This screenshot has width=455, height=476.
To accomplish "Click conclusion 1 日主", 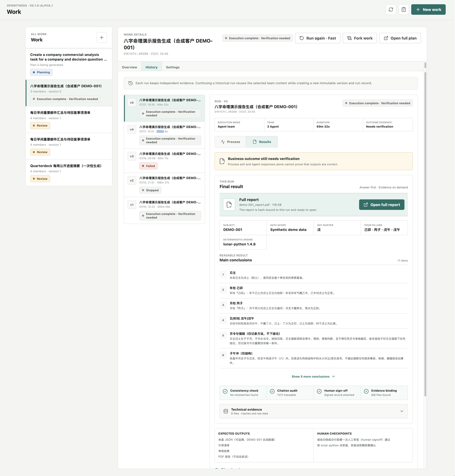I will [x=313, y=275].
